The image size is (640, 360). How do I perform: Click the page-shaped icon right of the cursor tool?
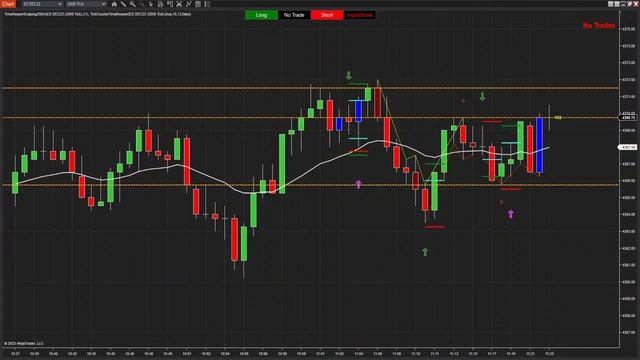[160, 4]
